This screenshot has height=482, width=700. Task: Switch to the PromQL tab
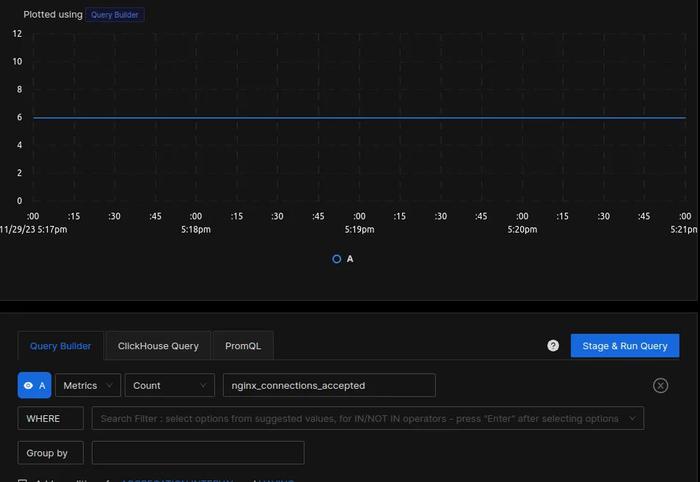point(243,346)
